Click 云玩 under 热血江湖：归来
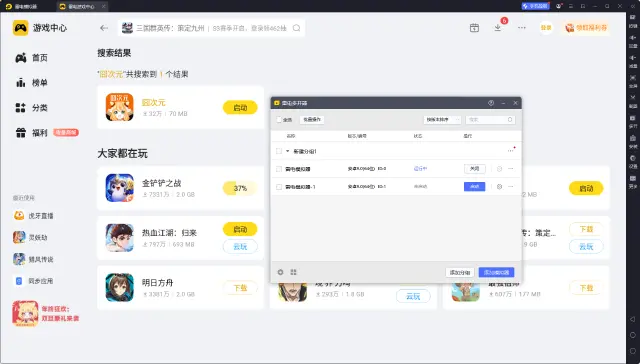The height and width of the screenshot is (364, 640). pyautogui.click(x=240, y=246)
